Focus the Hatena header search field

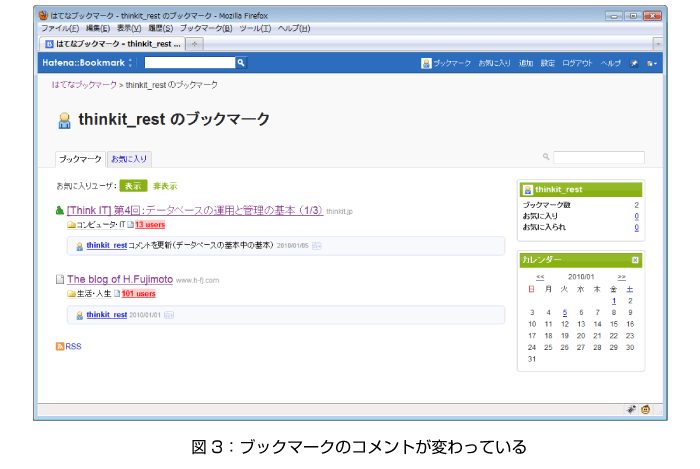(190, 63)
